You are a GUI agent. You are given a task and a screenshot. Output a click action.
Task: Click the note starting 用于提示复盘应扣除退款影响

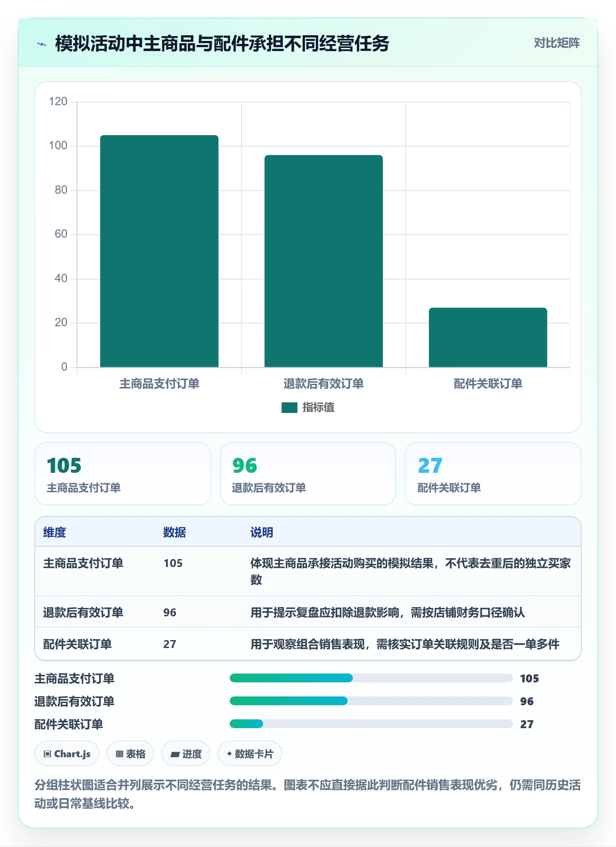coord(388,613)
